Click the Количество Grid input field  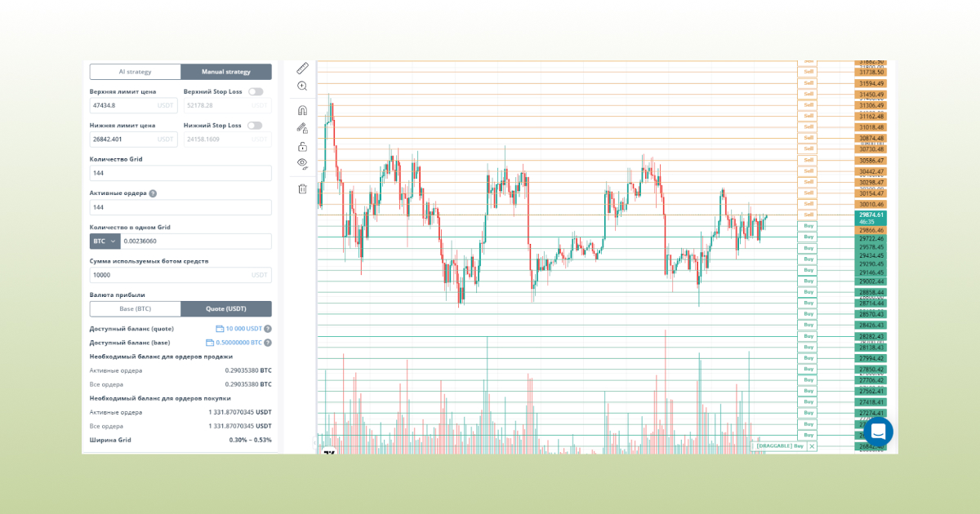(180, 174)
